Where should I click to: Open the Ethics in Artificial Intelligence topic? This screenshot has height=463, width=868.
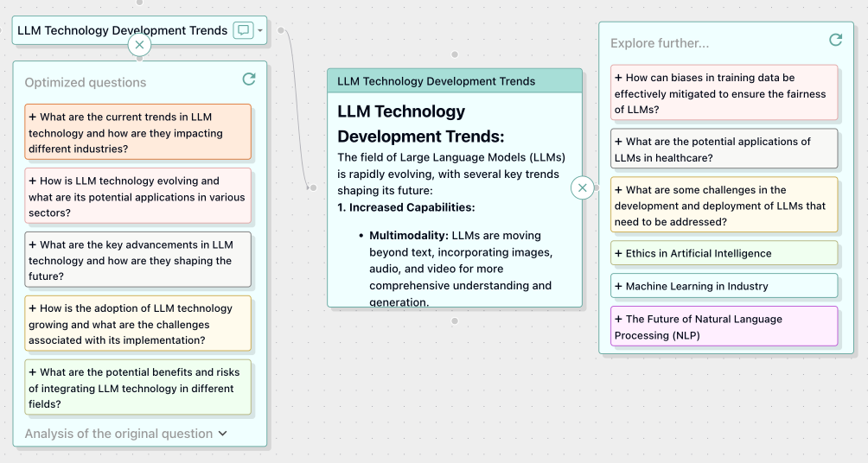click(724, 253)
